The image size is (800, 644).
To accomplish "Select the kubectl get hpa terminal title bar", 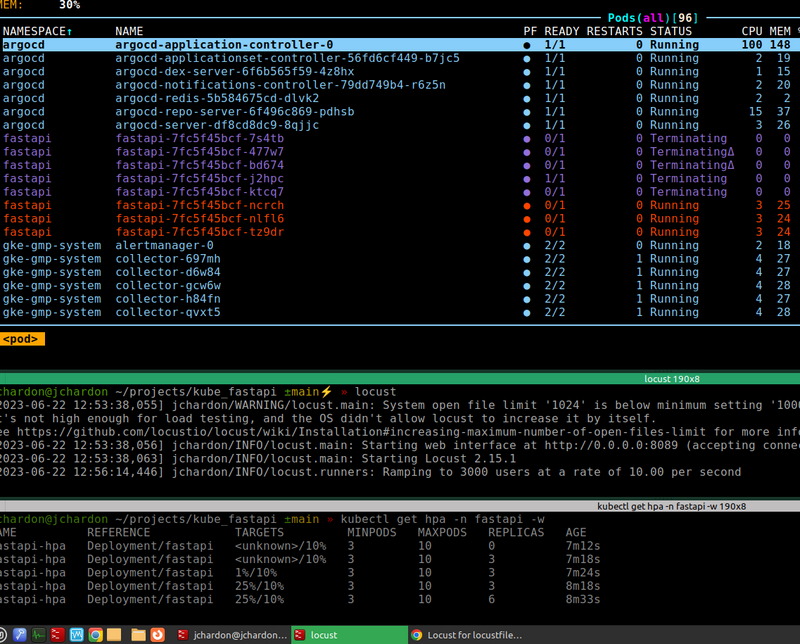I will pos(400,506).
